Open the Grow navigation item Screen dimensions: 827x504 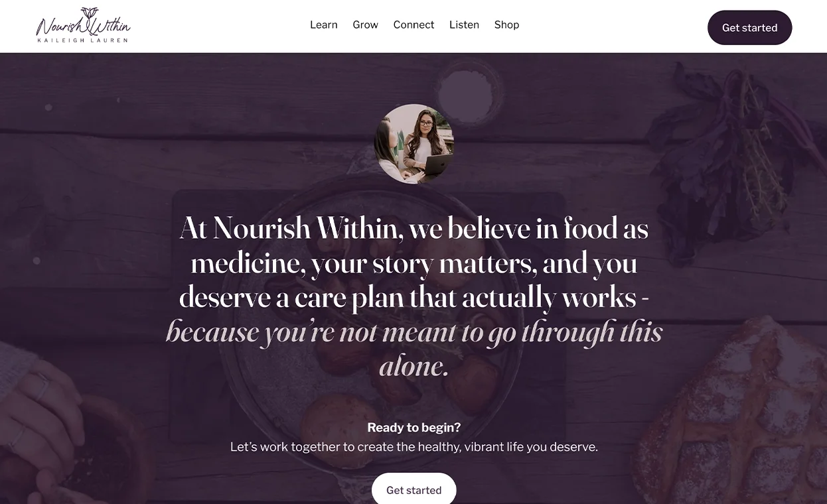pyautogui.click(x=365, y=25)
